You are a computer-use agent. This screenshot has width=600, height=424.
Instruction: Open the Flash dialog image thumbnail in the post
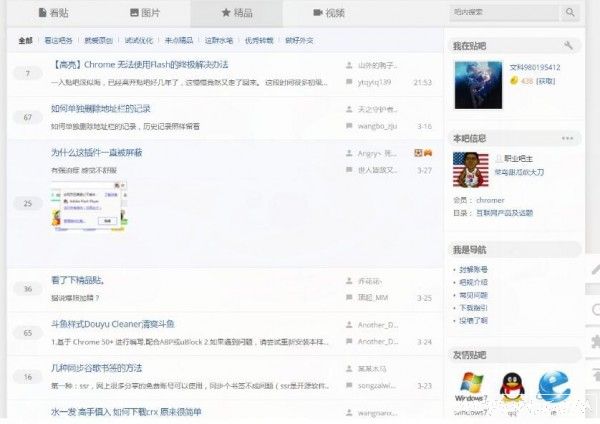pyautogui.click(x=89, y=206)
